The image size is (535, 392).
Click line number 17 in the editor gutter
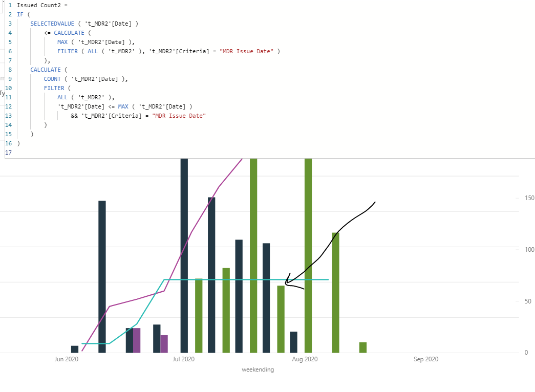coord(9,153)
